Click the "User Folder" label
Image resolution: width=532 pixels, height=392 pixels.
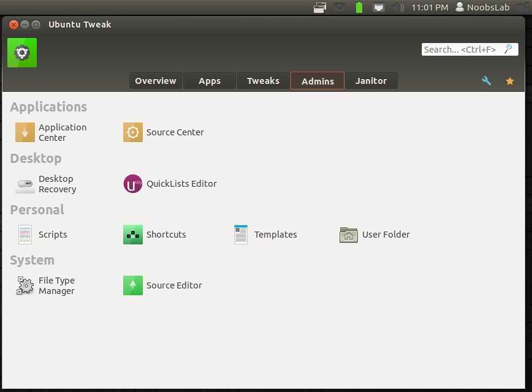(386, 235)
